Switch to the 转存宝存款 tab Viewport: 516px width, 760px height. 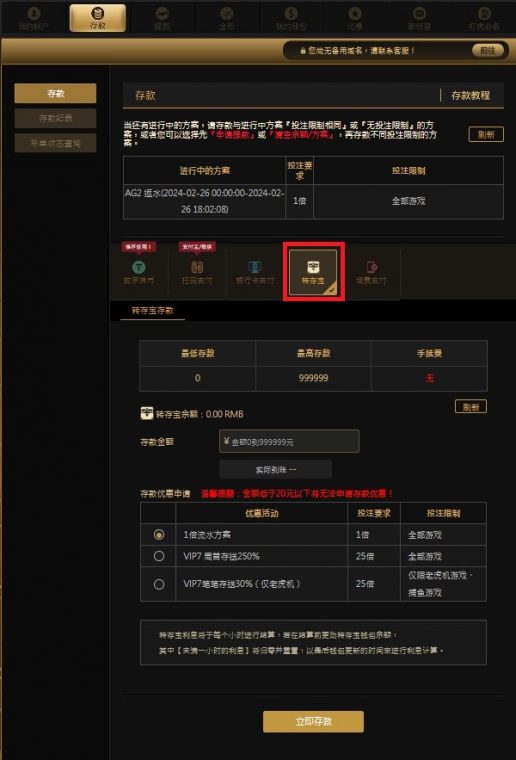153,310
